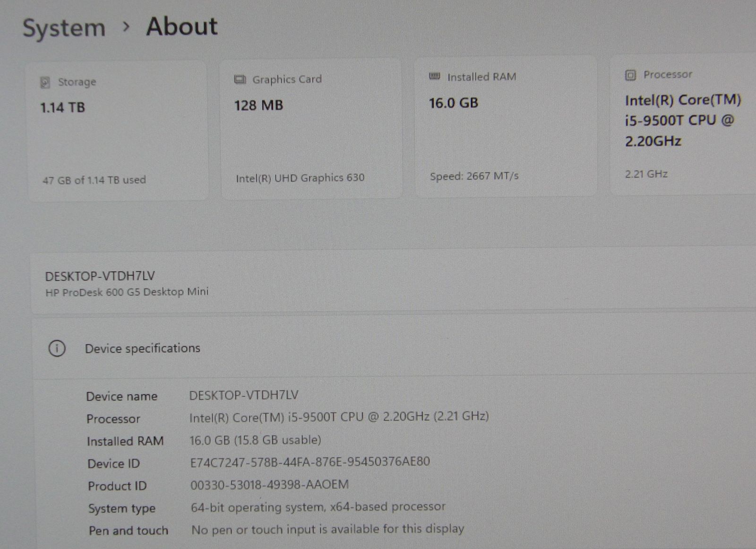Image resolution: width=756 pixels, height=549 pixels.
Task: Click the Device ID value starting E74C7247
Action: click(x=310, y=462)
